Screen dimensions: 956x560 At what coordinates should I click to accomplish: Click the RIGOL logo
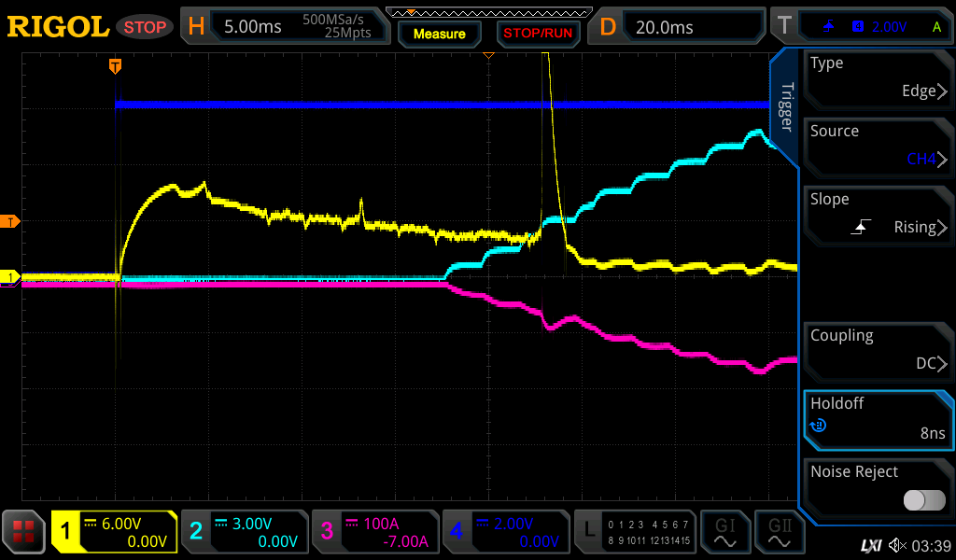tap(58, 27)
